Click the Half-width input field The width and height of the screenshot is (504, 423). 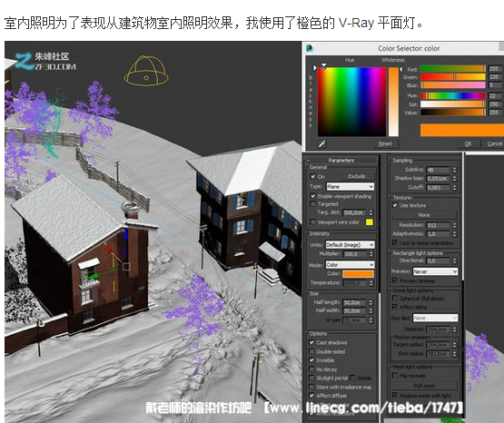point(355,311)
